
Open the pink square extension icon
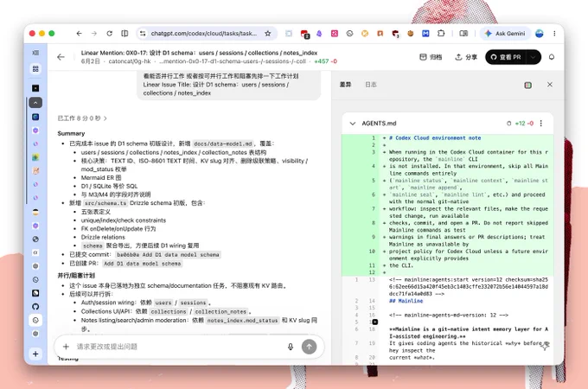point(335,34)
